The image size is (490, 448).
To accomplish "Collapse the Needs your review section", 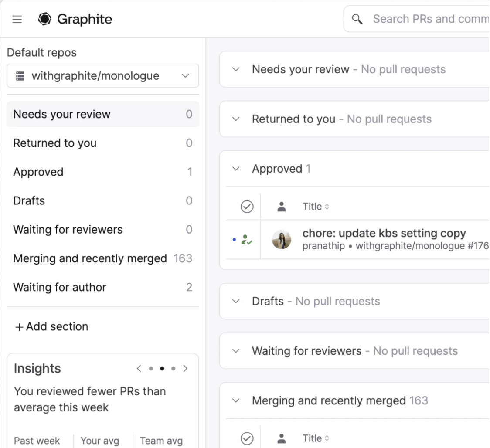I will coord(235,69).
